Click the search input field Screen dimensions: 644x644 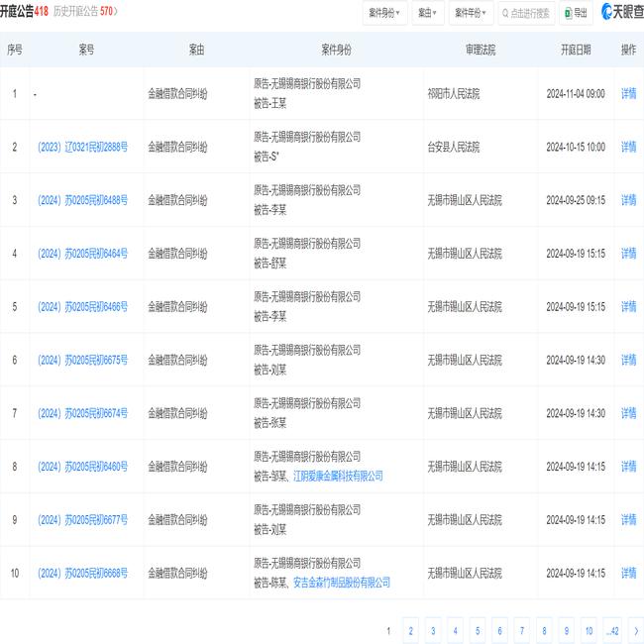[526, 13]
